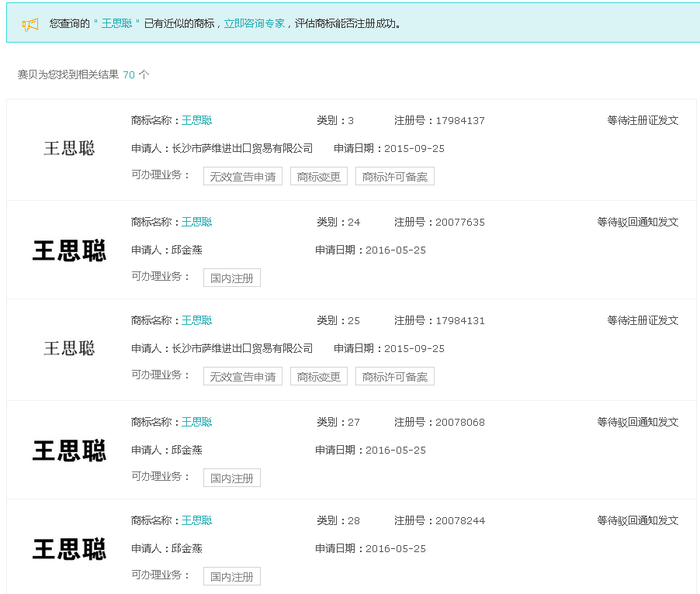Click status 等待驳回通知发文 for registration 20078244
This screenshot has height=594, width=700.
638,521
